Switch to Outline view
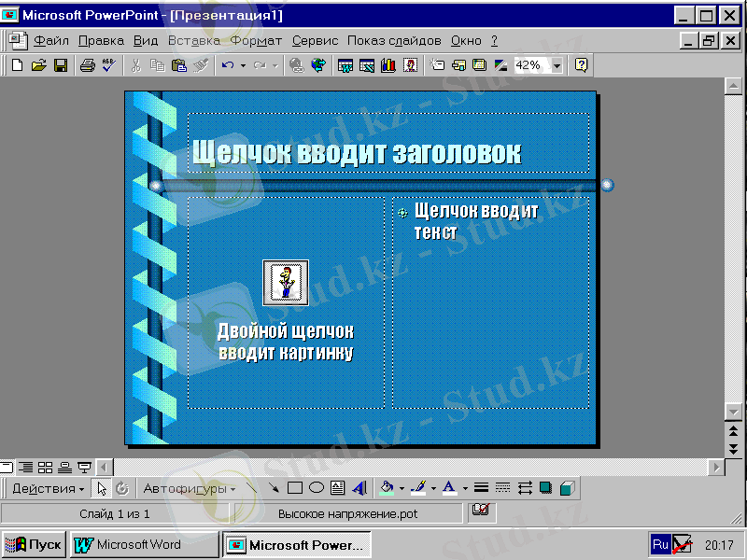This screenshot has width=747, height=560. (x=26, y=468)
